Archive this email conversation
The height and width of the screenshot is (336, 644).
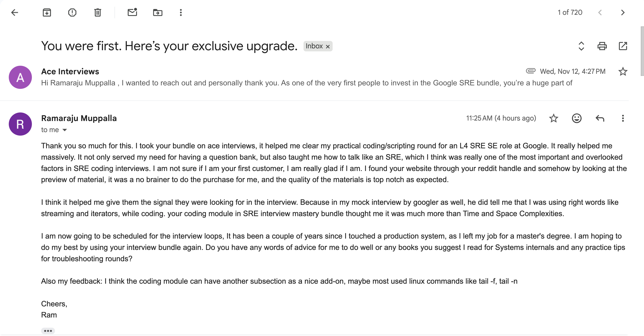pyautogui.click(x=47, y=12)
